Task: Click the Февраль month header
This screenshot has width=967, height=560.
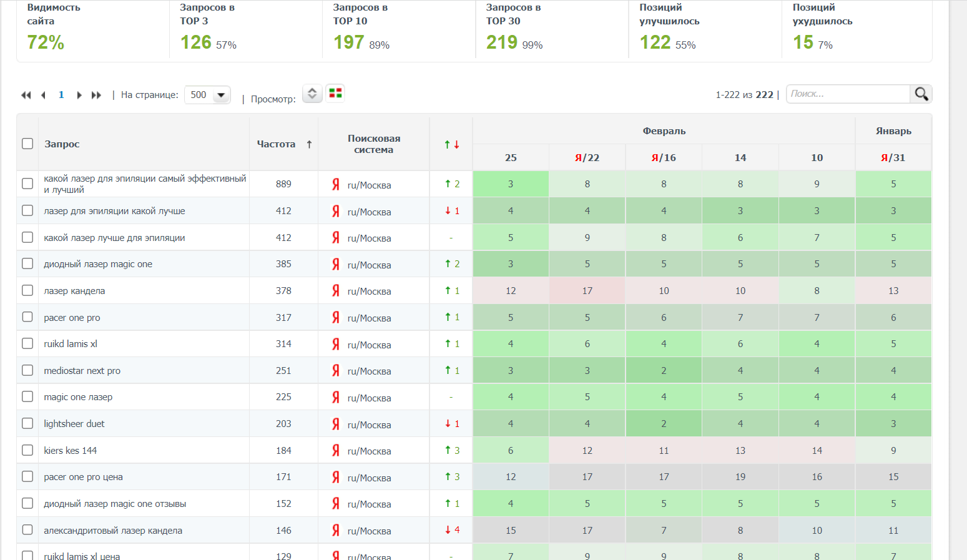Action: [664, 131]
